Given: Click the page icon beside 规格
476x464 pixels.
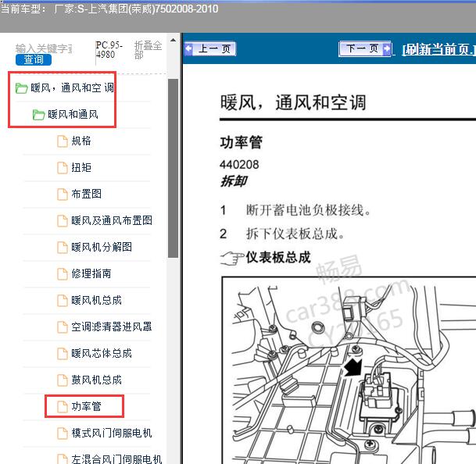Looking at the screenshot, I should pos(63,141).
